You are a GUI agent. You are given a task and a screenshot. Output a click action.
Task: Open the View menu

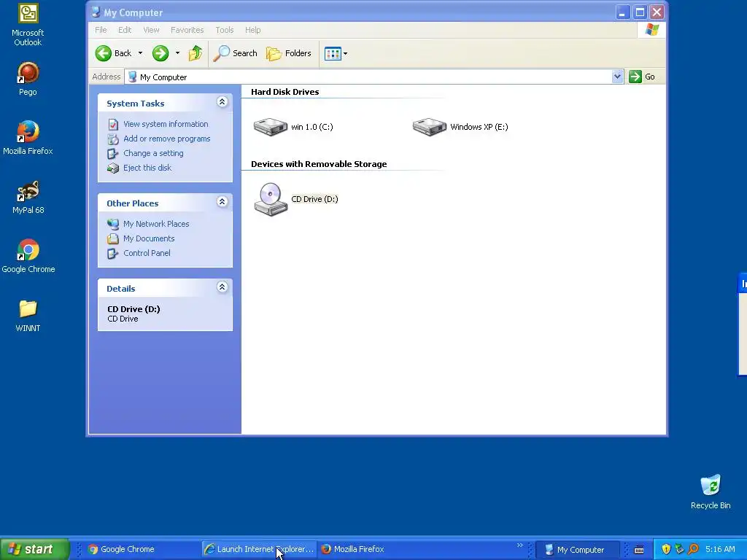[152, 30]
